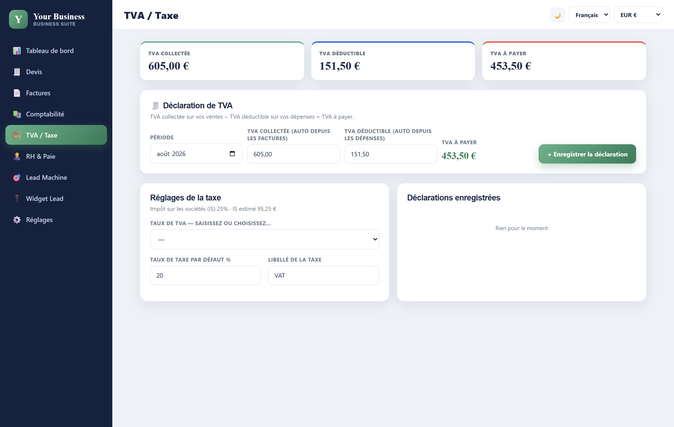
Task: Click the TVA collectée 605,00 input field
Action: coord(293,154)
